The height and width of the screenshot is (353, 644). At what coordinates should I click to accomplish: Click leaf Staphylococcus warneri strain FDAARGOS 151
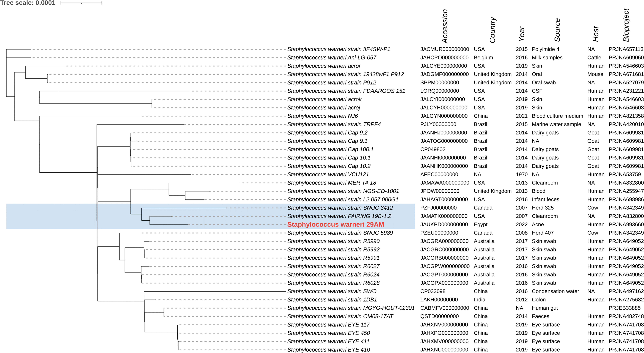[x=346, y=91]
